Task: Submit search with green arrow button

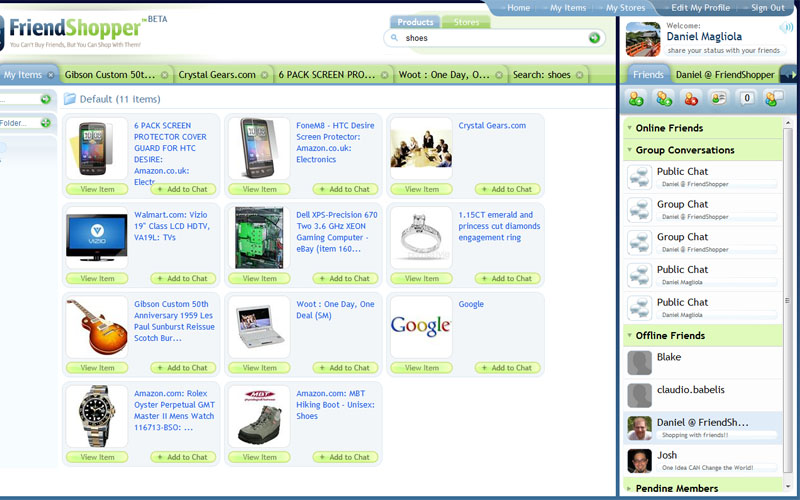Action: click(594, 38)
